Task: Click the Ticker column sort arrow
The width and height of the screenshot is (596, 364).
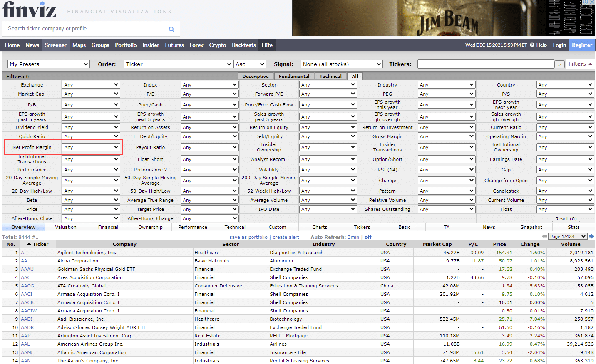Action: (29, 244)
